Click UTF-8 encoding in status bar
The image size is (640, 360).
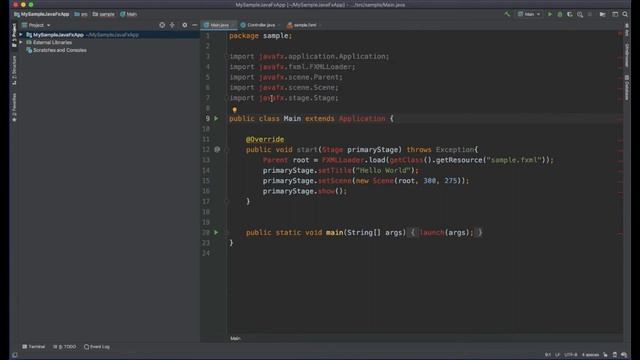[571, 355]
